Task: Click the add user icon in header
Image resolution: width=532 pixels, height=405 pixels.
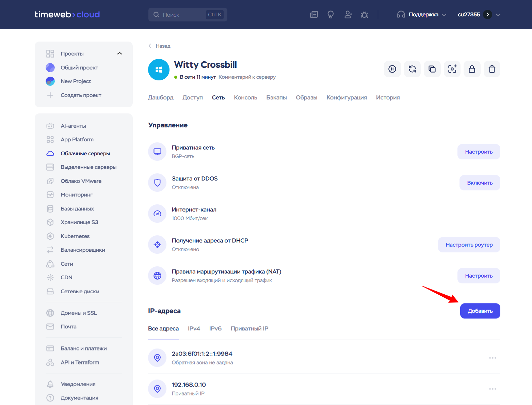Action: coord(348,15)
